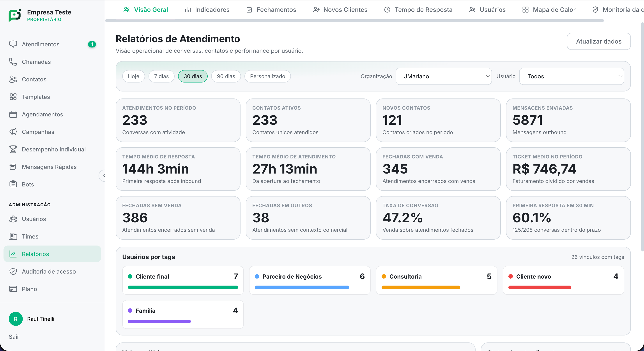Click the 144h 3min response time value
Screen dimensions: 644x351
click(x=156, y=169)
